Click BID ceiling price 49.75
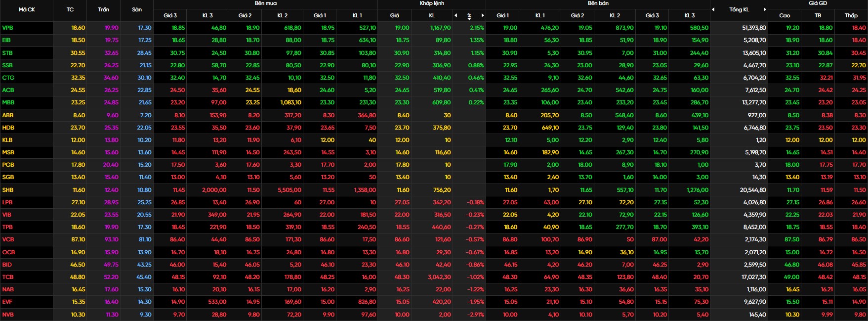This screenshot has width=868, height=321. tap(111, 265)
